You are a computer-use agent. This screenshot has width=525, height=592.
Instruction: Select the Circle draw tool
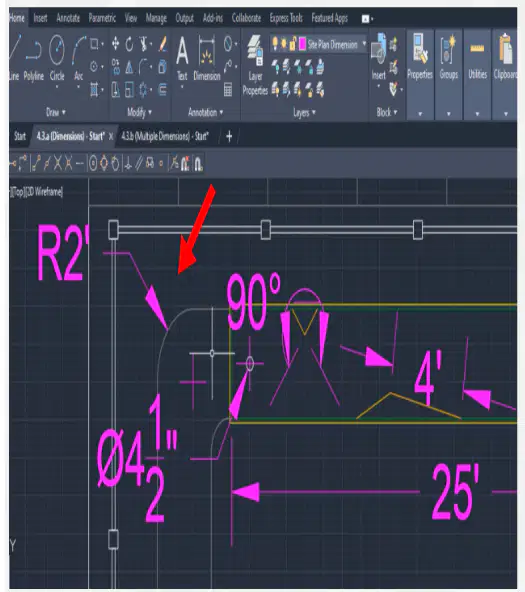click(57, 57)
